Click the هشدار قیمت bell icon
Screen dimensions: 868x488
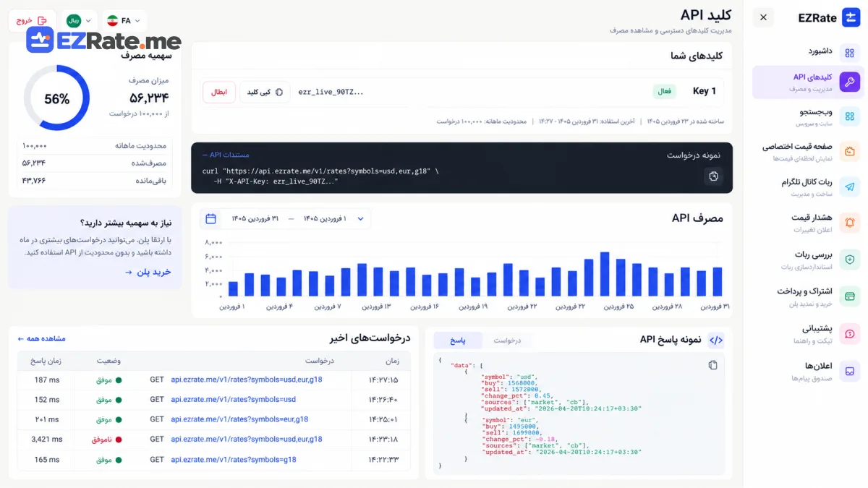tap(850, 223)
